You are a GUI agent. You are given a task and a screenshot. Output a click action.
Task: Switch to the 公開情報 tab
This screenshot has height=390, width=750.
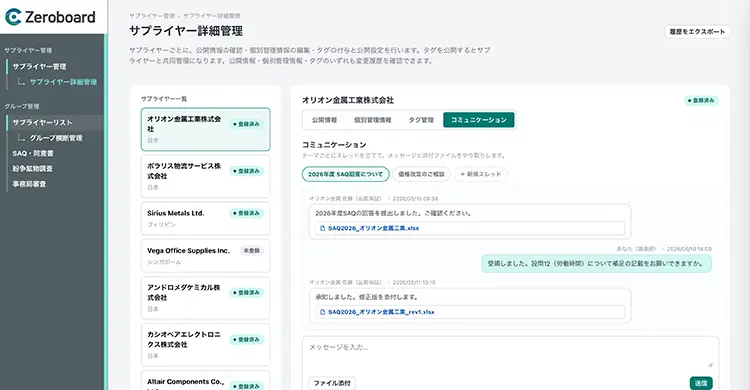pyautogui.click(x=324, y=120)
